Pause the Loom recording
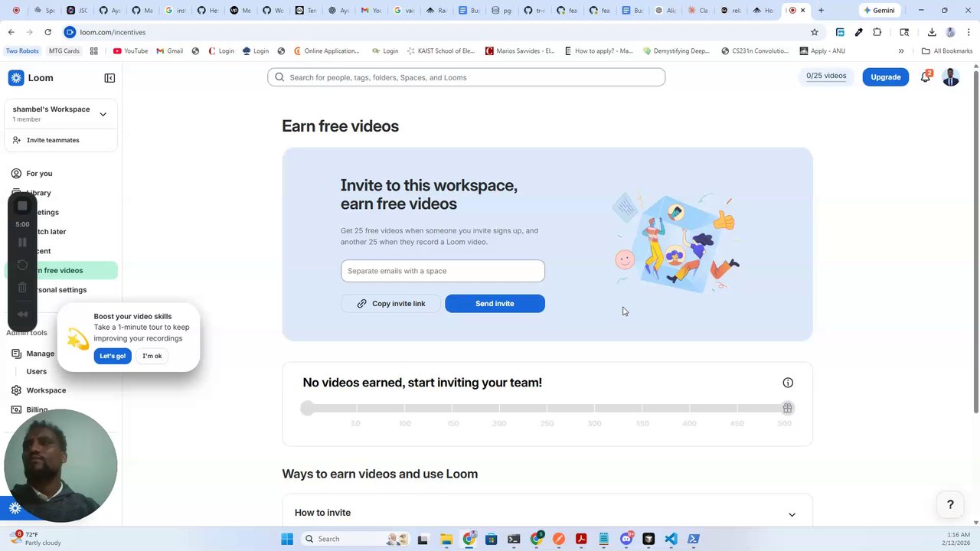980x551 pixels. pyautogui.click(x=22, y=243)
